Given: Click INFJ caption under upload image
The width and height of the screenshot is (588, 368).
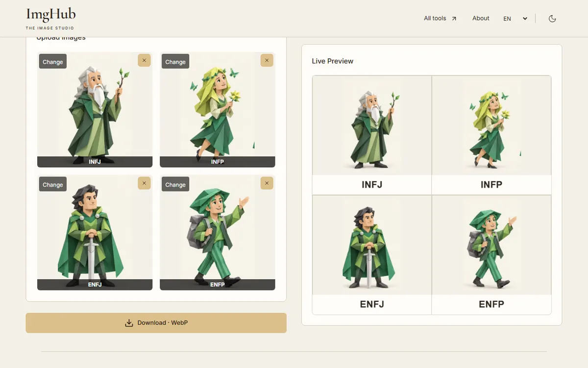Looking at the screenshot, I should click(95, 161).
